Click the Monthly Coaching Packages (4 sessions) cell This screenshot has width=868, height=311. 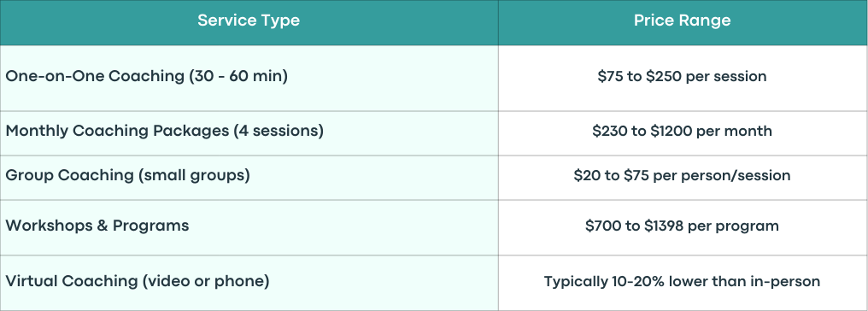pyautogui.click(x=249, y=133)
